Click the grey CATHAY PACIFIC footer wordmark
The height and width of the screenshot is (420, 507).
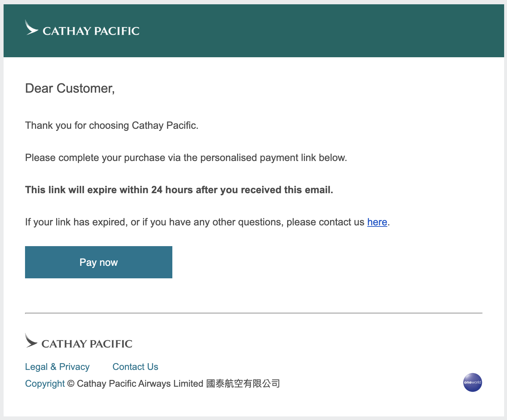(87, 344)
